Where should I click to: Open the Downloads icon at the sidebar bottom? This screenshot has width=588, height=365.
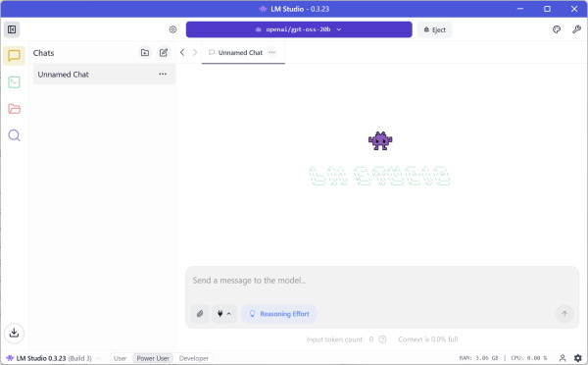[14, 333]
